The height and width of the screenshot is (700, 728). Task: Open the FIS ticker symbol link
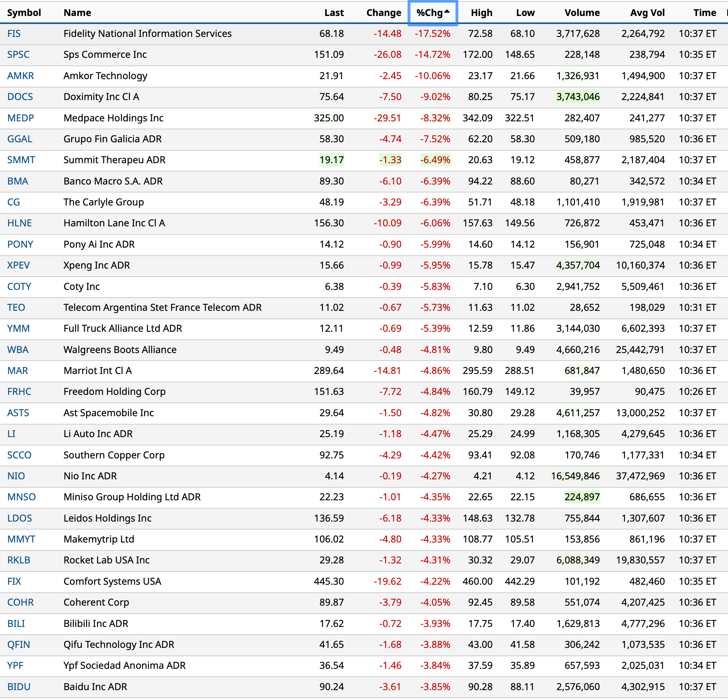click(14, 34)
